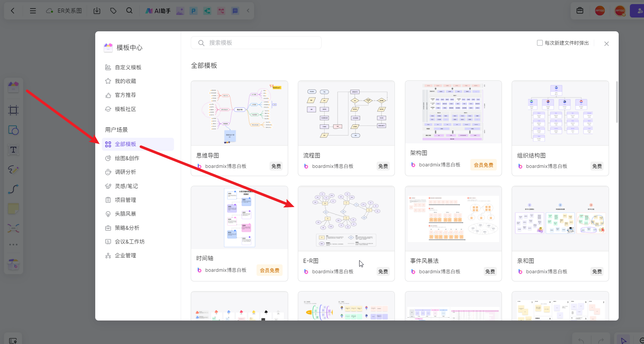
Task: Click the blue P presentation icon
Action: tap(193, 11)
